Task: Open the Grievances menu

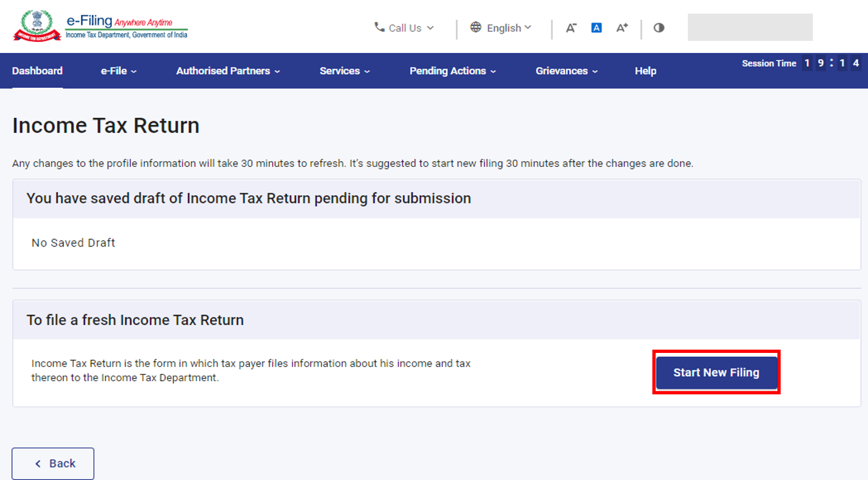Action: (x=566, y=71)
